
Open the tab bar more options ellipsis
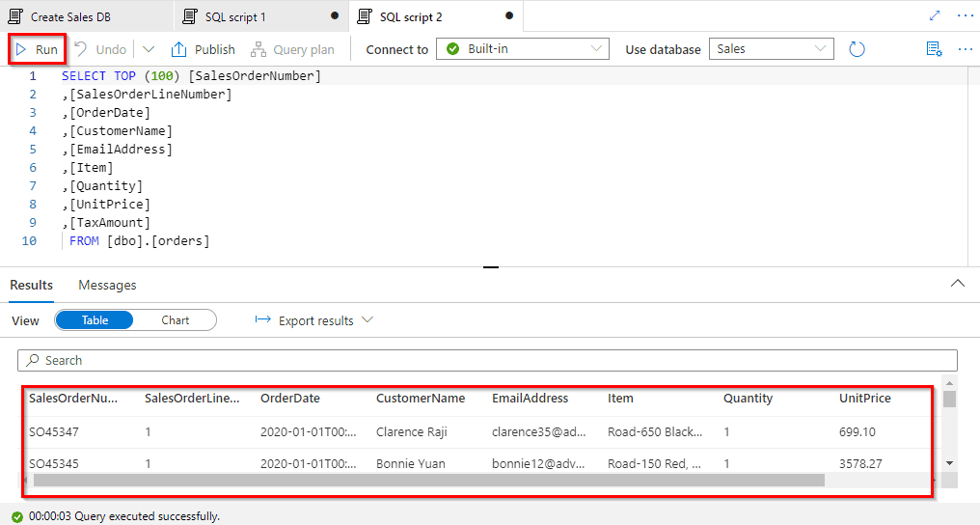click(x=965, y=16)
